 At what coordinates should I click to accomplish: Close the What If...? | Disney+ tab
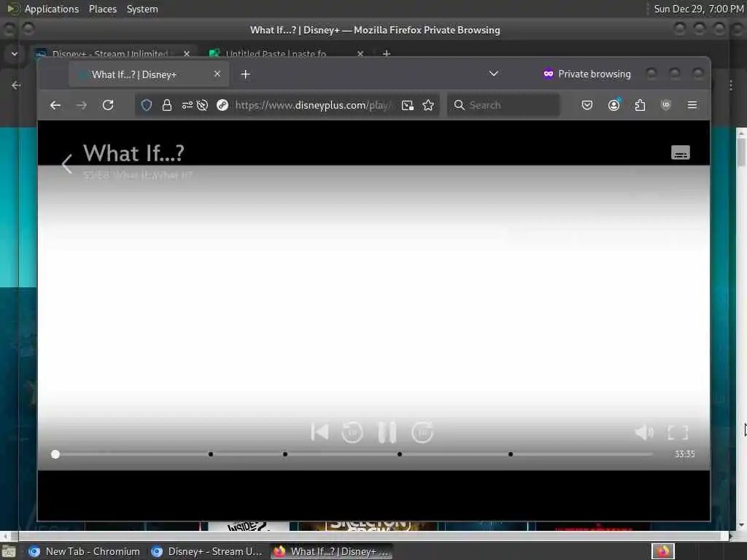pyautogui.click(x=217, y=74)
